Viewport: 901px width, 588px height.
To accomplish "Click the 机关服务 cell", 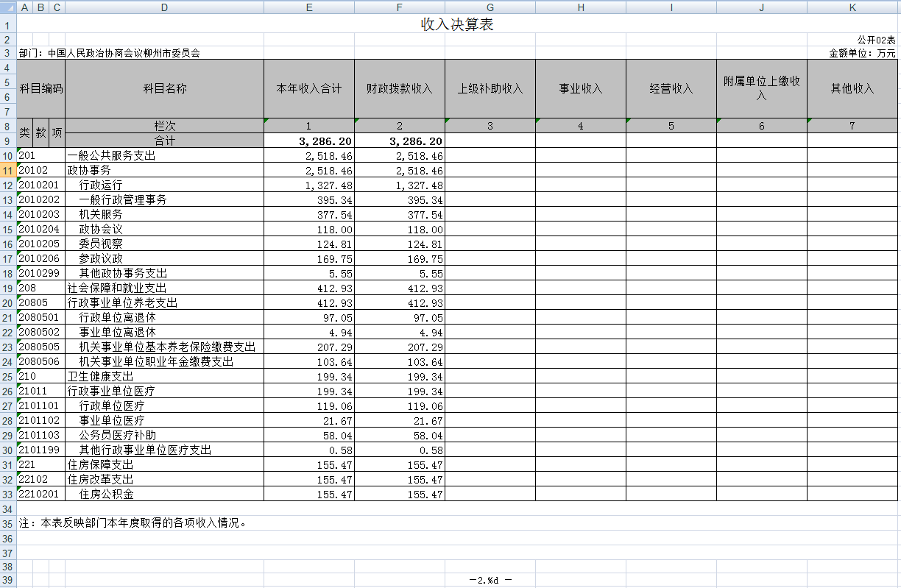I will click(x=165, y=214).
